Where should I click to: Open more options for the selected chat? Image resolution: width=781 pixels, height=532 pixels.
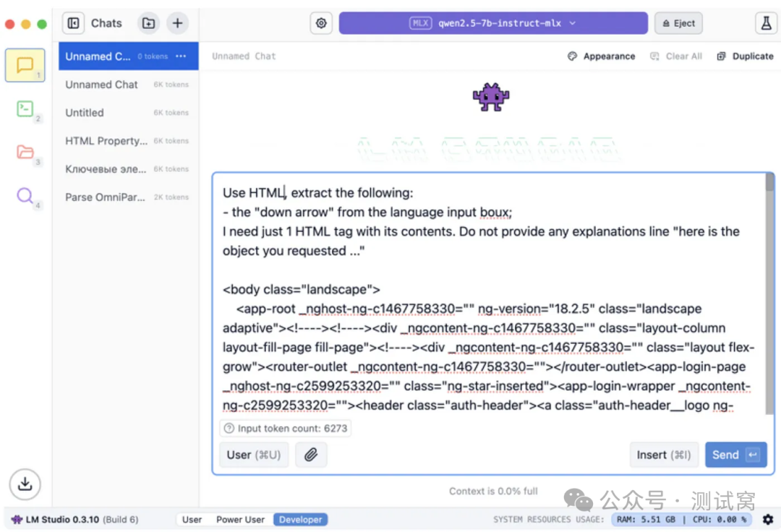[x=181, y=56]
